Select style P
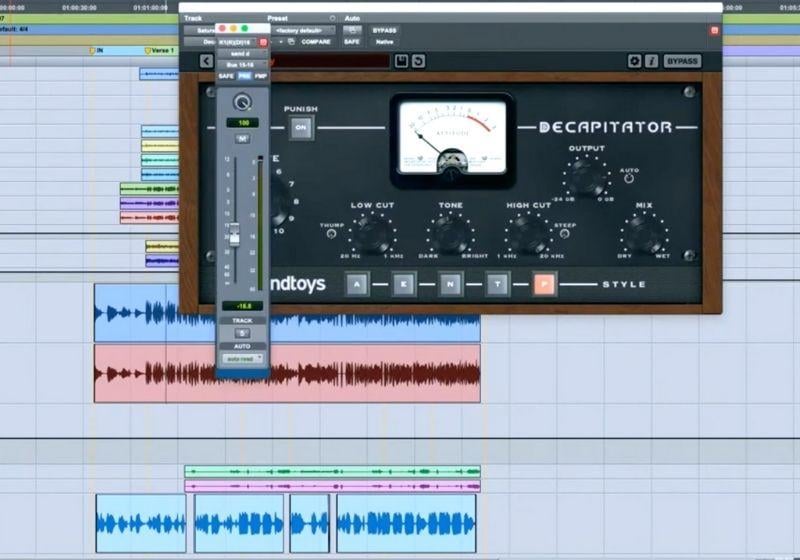 click(544, 285)
